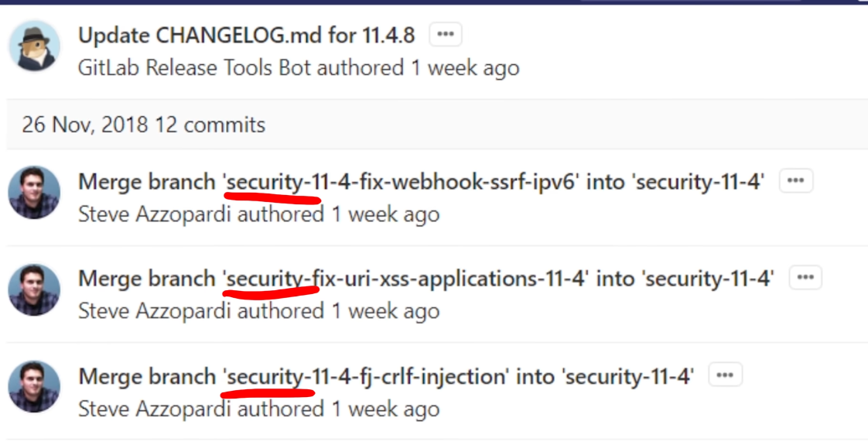This screenshot has height=445, width=868.
Task: Click the '26 Nov, 2018 12 commits' header
Action: (x=143, y=125)
